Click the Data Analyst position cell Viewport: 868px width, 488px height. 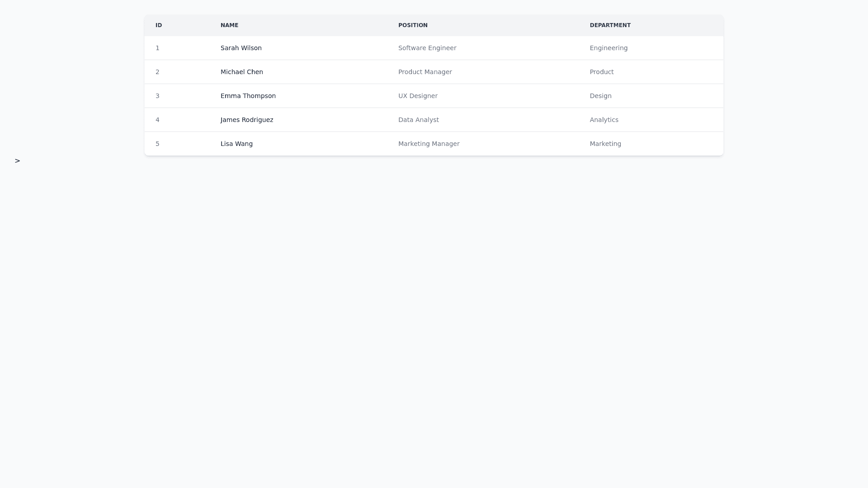(x=418, y=120)
